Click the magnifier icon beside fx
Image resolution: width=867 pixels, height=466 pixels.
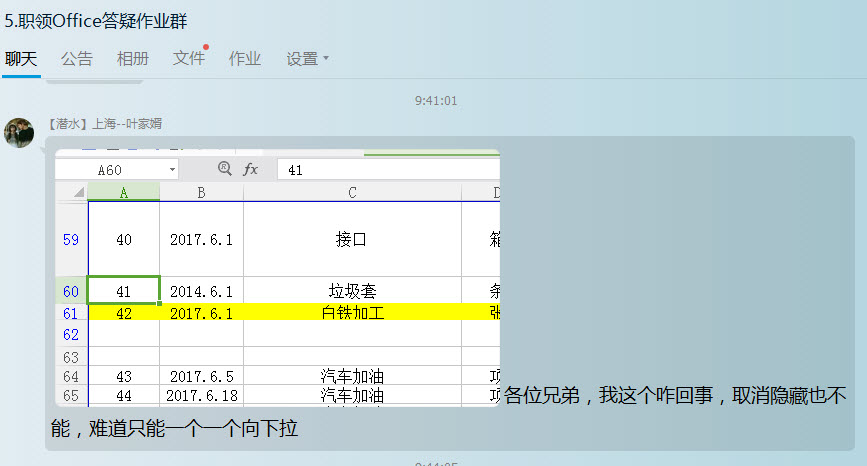(x=225, y=170)
